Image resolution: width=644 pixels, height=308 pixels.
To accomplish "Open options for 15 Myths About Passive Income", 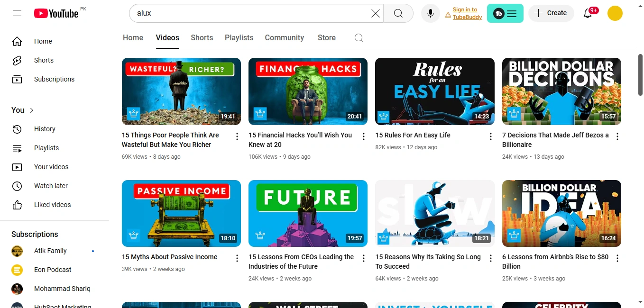I will (x=237, y=258).
